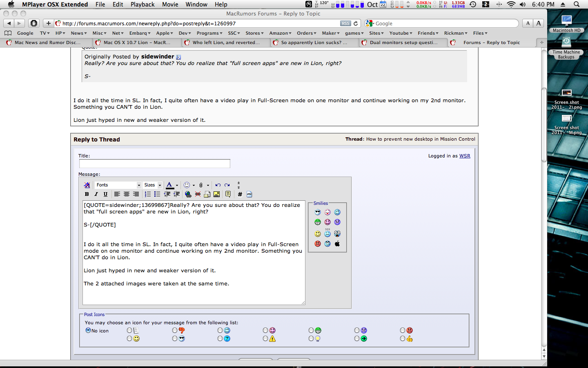Click the Insert Image icon
588x368 pixels.
point(216,194)
